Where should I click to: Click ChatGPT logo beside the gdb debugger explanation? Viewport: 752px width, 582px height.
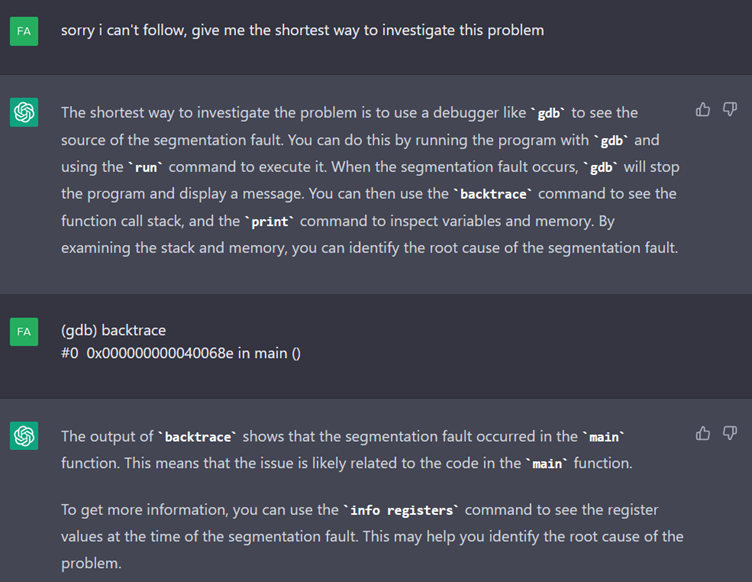coord(24,113)
